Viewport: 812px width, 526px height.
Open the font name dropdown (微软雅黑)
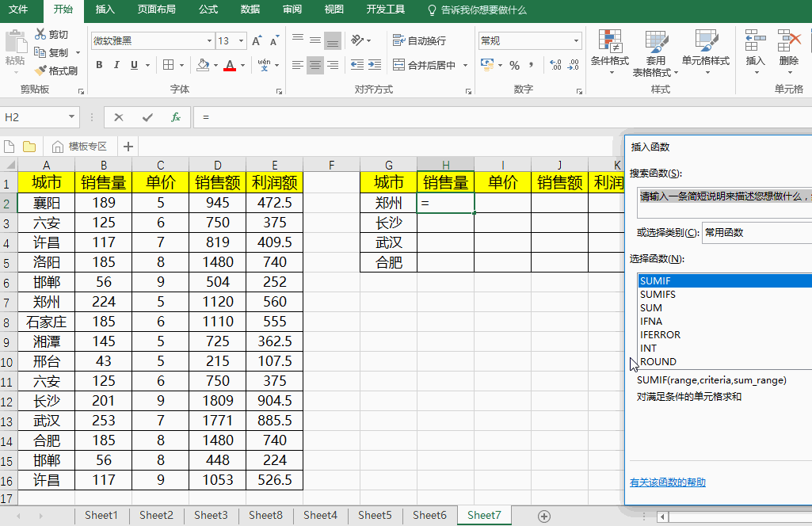click(x=209, y=40)
